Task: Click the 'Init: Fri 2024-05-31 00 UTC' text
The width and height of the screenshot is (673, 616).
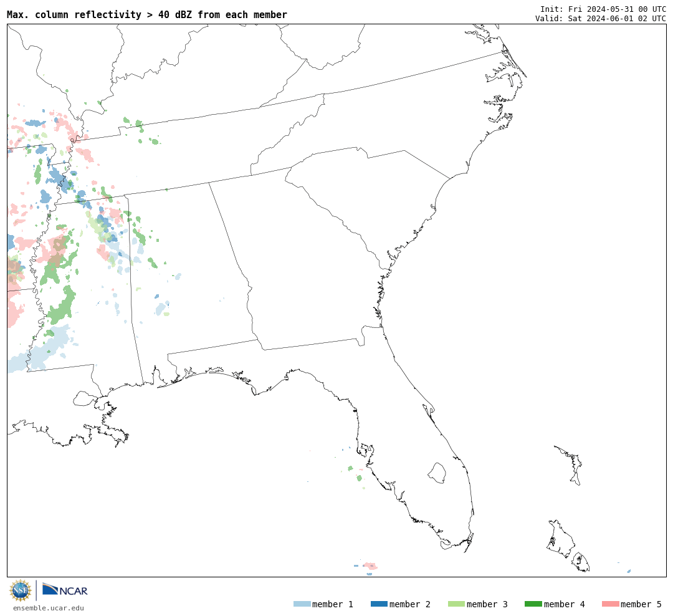Action: [603, 9]
